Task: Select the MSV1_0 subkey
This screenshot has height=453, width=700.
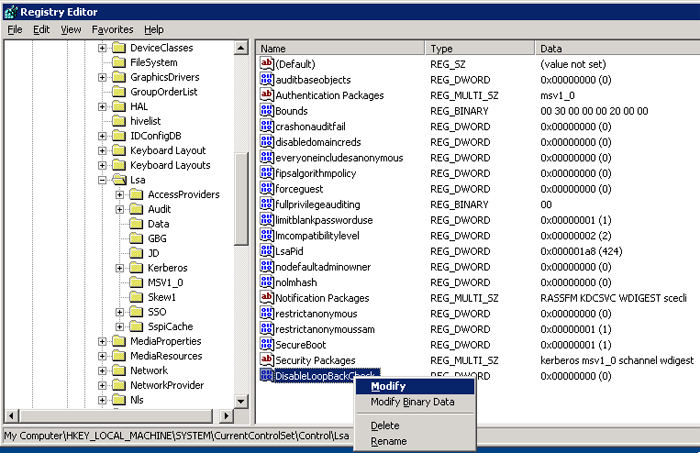Action: (x=166, y=283)
